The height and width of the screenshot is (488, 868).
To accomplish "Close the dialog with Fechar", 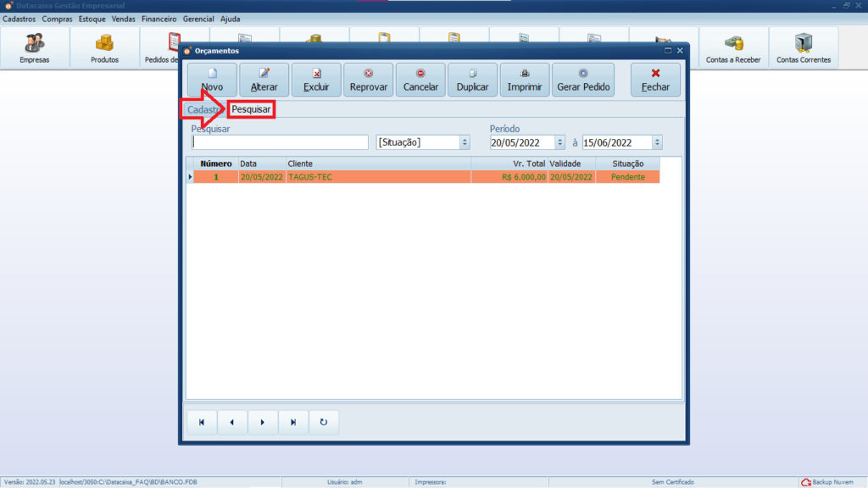I will coord(655,80).
